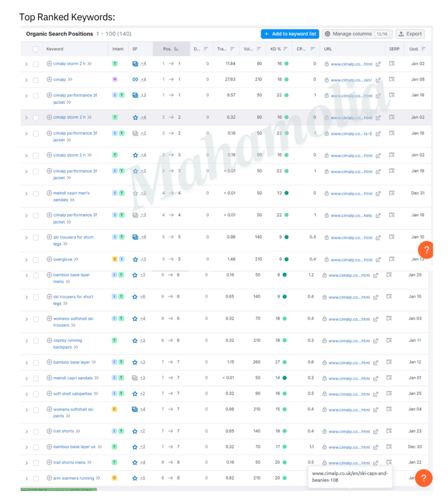Click plus icon beside overglove keyword

pyautogui.click(x=49, y=259)
